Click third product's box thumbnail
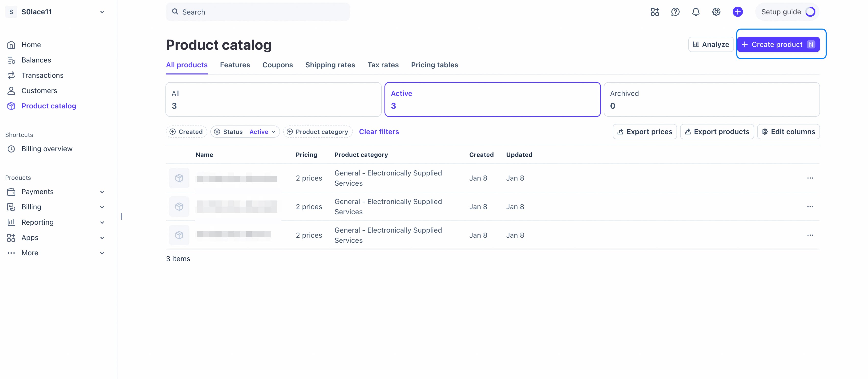 (x=179, y=235)
